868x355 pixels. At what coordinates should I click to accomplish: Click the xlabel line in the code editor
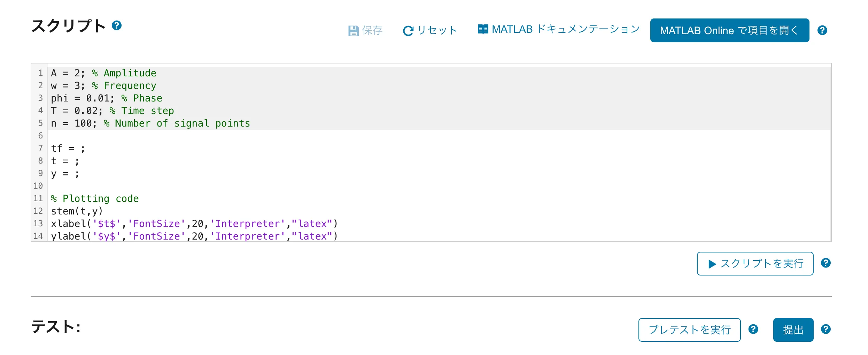[194, 224]
